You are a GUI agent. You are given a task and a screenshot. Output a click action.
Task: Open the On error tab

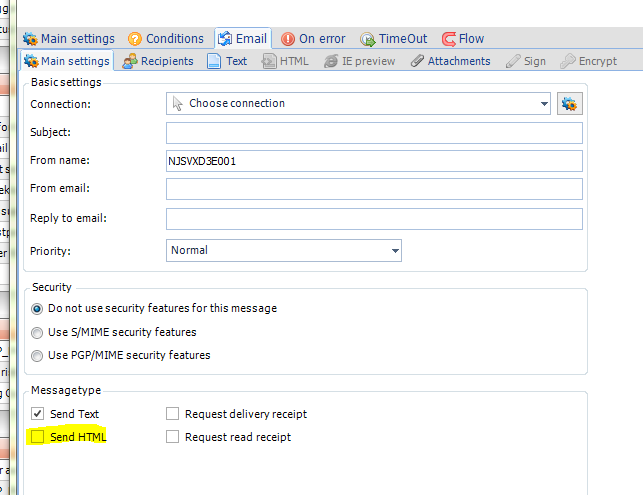[314, 39]
